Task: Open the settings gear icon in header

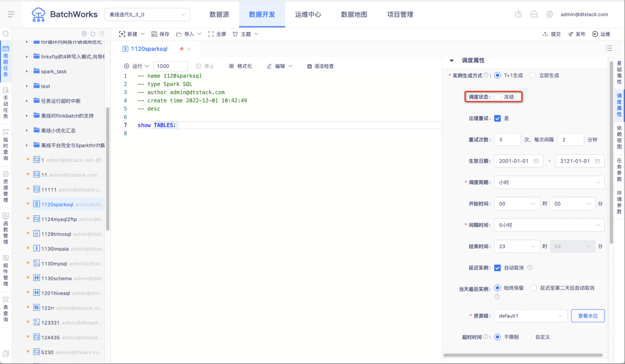Action: [x=549, y=14]
